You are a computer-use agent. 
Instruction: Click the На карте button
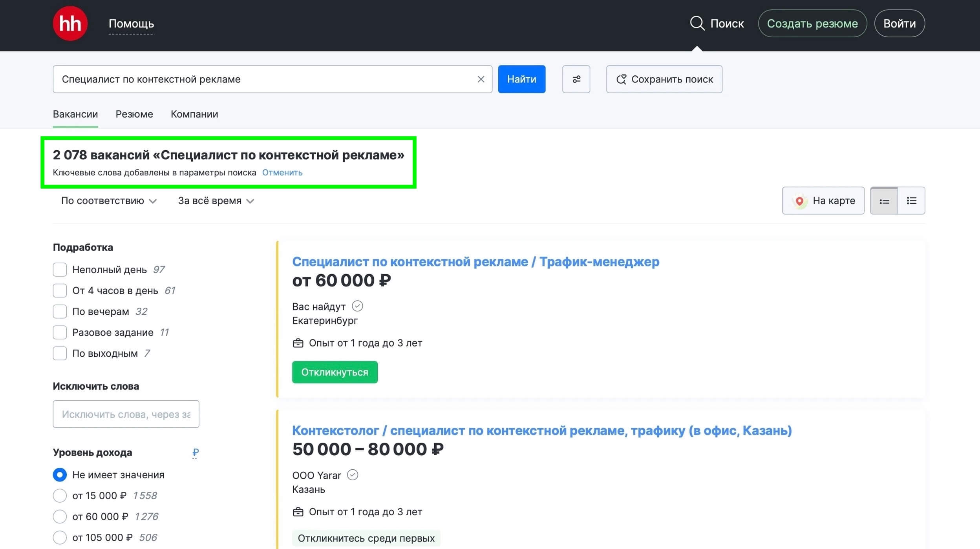(x=823, y=201)
